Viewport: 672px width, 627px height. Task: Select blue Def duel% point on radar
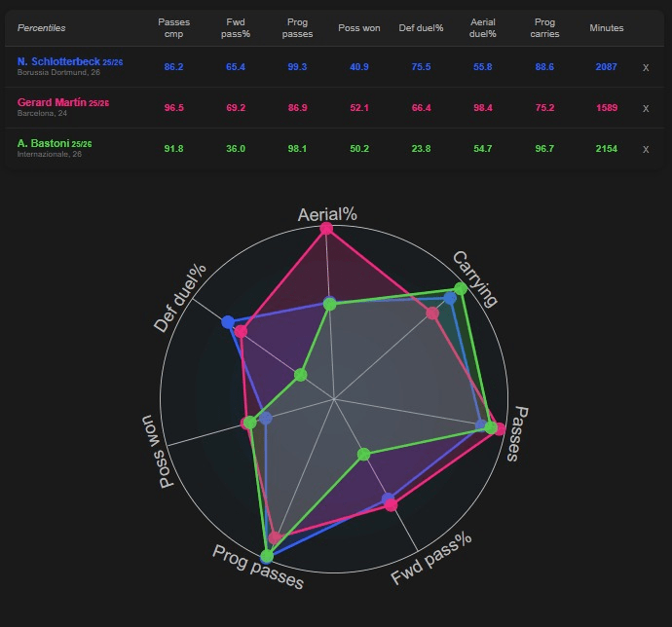(228, 322)
